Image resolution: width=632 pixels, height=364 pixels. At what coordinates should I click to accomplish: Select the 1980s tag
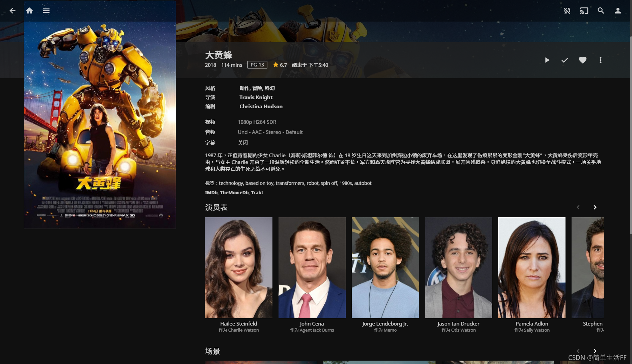coord(346,183)
